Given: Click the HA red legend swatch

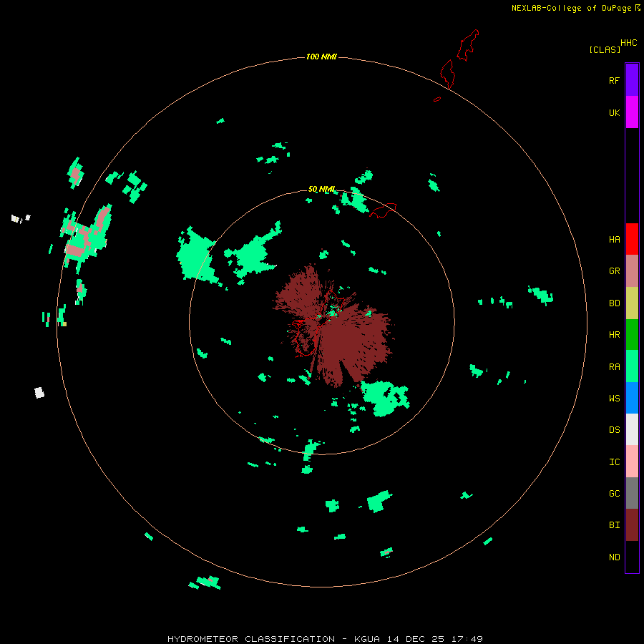Looking at the screenshot, I should click(632, 239).
